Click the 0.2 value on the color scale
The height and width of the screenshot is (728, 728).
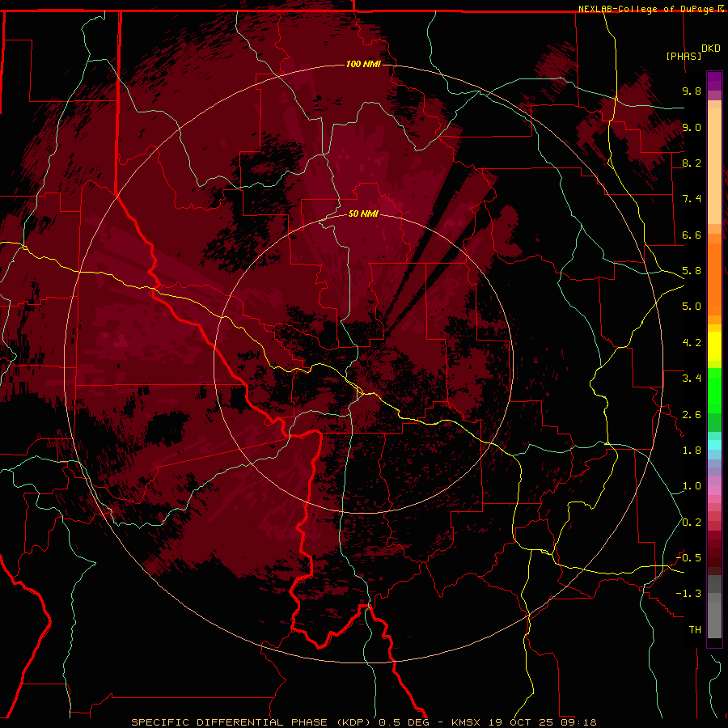coord(692,523)
